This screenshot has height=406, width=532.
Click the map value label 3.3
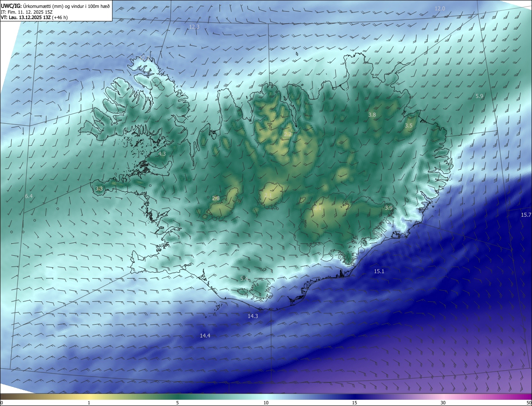99,188
